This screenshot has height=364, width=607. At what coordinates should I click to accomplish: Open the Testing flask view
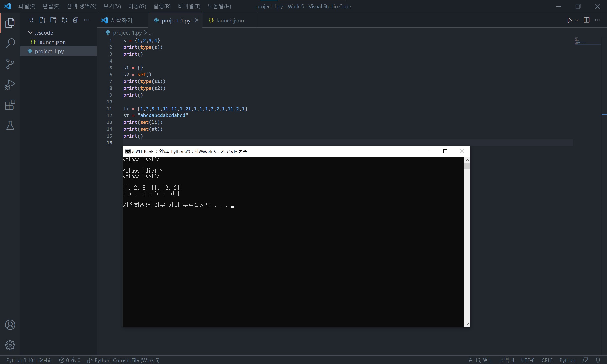click(10, 125)
